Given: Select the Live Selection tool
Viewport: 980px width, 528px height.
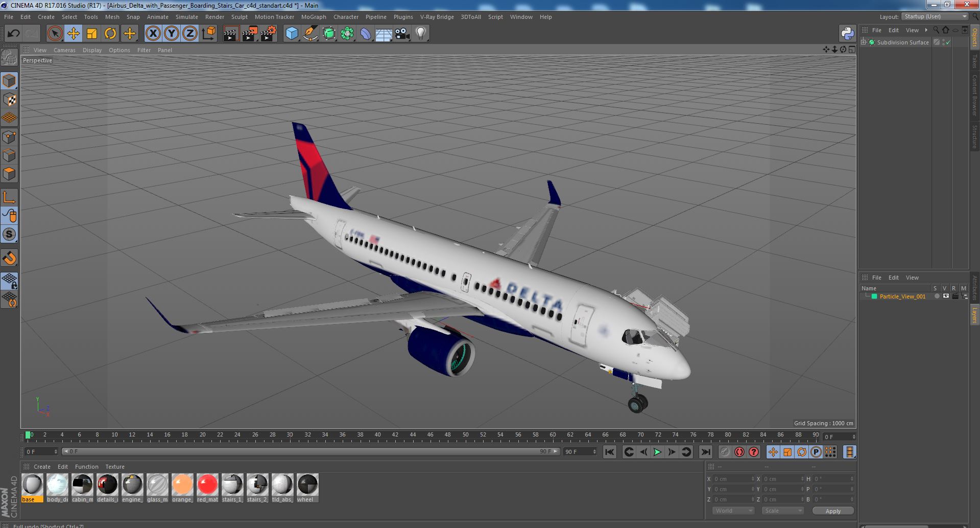Looking at the screenshot, I should [55, 34].
